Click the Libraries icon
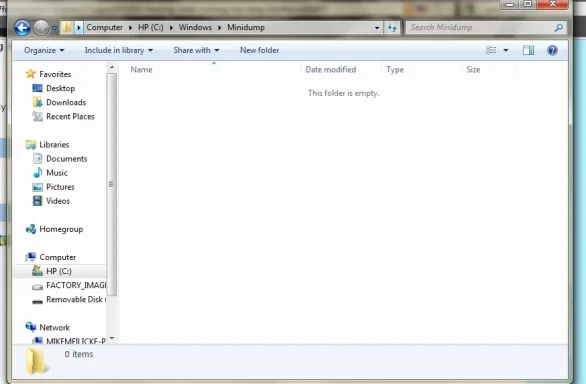Image resolution: width=586 pixels, height=384 pixels. (31, 145)
